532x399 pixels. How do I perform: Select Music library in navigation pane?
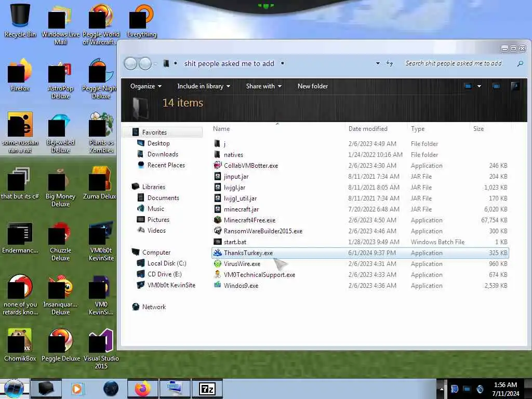[x=155, y=208]
